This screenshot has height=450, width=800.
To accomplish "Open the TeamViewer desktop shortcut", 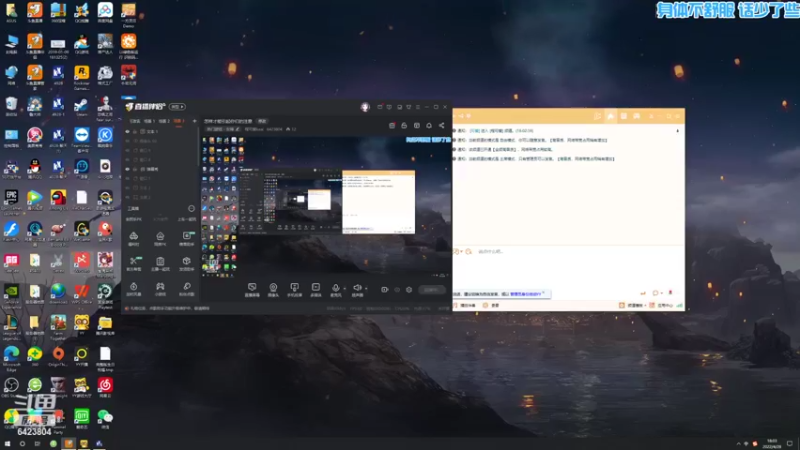I will click(82, 138).
